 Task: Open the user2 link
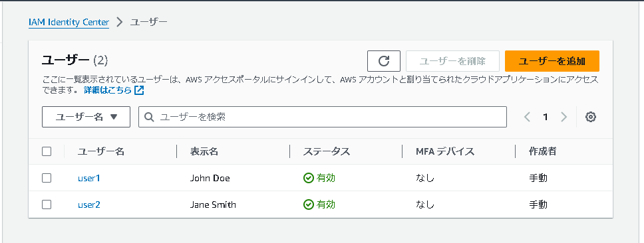coord(89,204)
